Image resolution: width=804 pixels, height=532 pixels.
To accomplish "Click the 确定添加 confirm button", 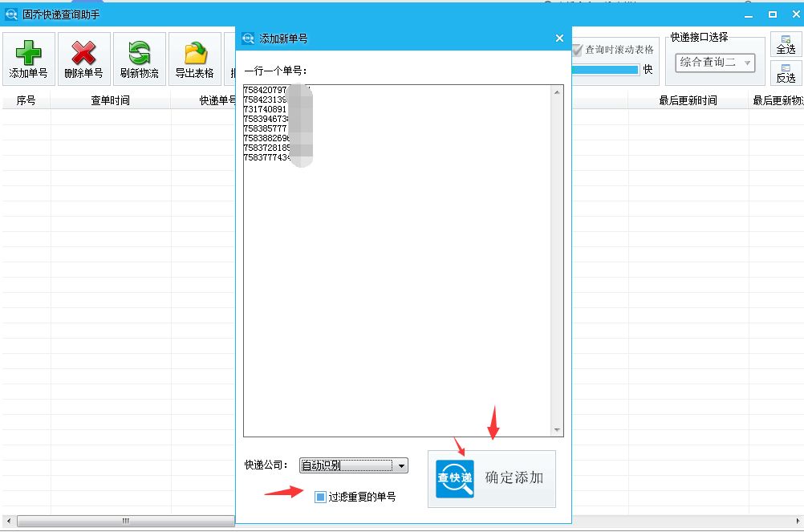I will [x=492, y=479].
